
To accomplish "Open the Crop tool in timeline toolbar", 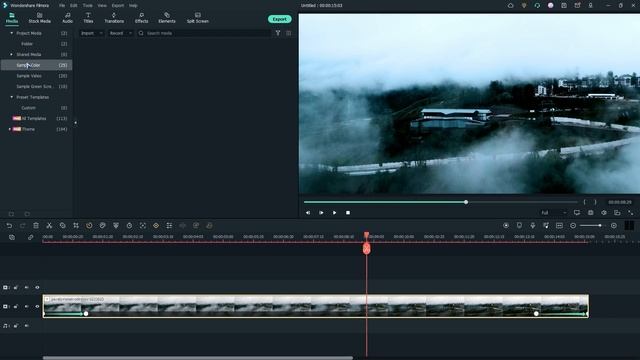I will (x=76, y=225).
